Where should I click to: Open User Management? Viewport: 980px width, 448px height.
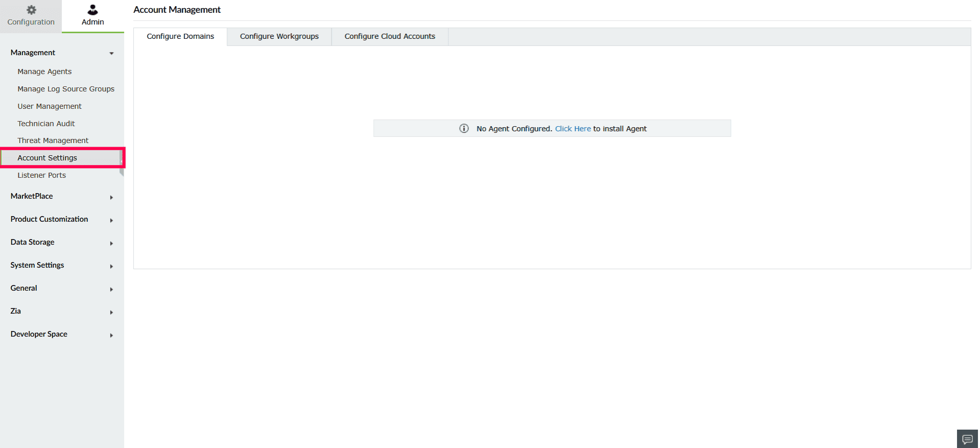(50, 106)
